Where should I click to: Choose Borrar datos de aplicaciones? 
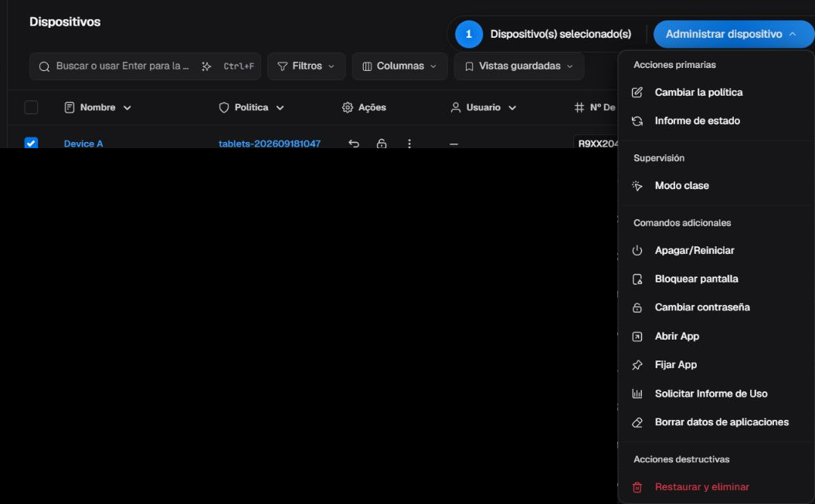[716, 422]
